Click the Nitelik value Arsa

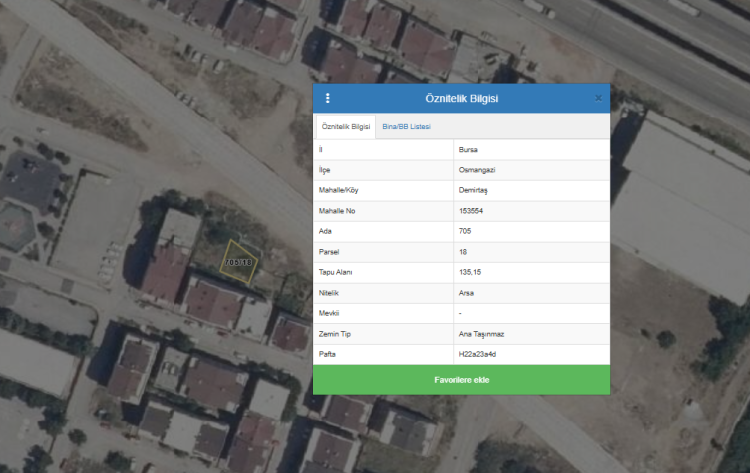tap(465, 293)
